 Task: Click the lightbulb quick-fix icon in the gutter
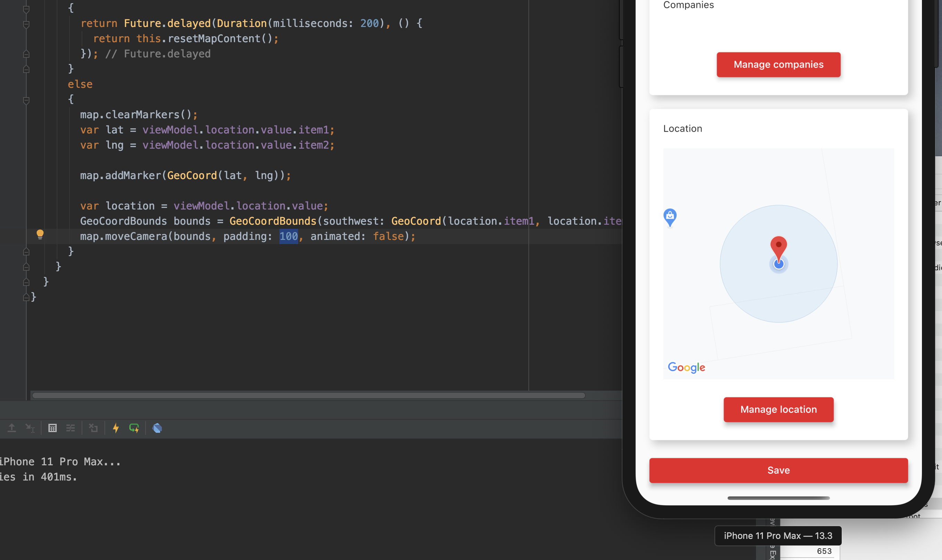point(40,234)
